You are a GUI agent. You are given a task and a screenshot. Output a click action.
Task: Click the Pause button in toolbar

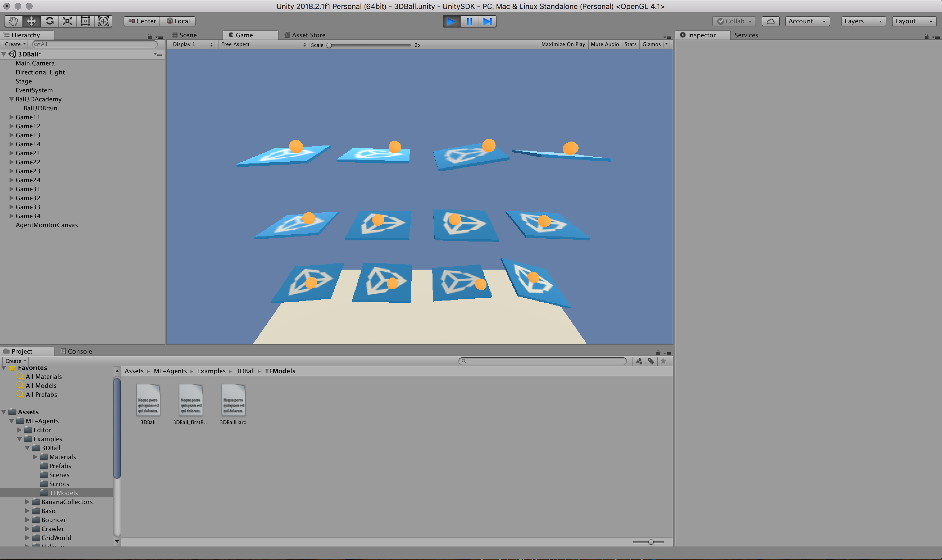[469, 21]
